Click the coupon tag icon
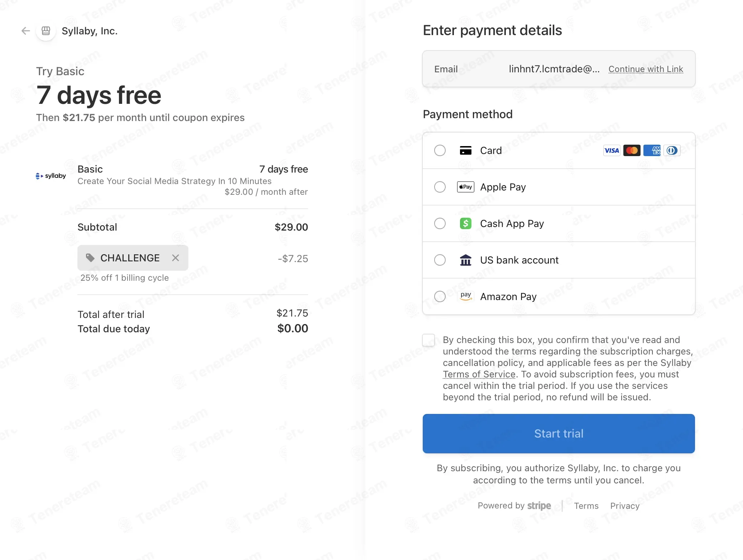Viewport: 743px width, 560px height. tap(90, 258)
